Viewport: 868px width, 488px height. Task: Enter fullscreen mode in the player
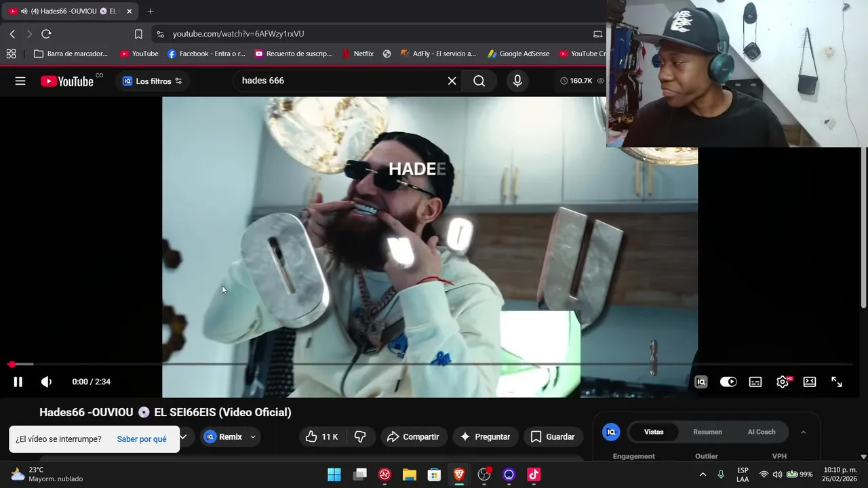click(837, 382)
